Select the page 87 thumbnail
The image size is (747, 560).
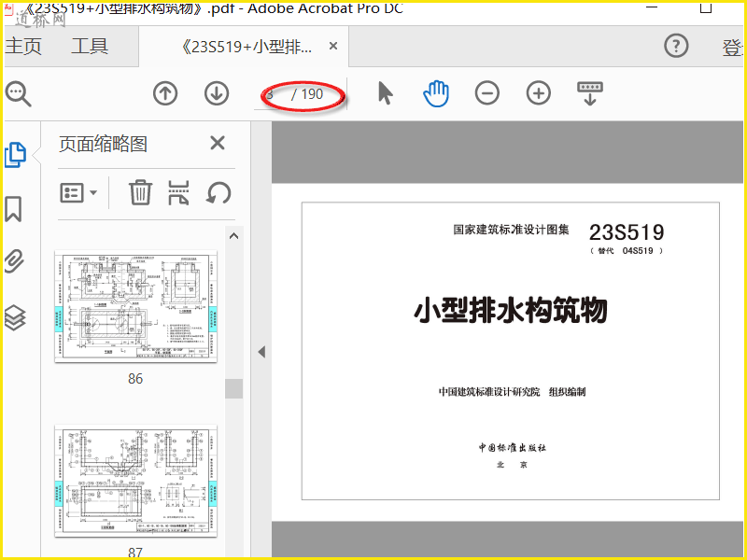click(x=135, y=481)
